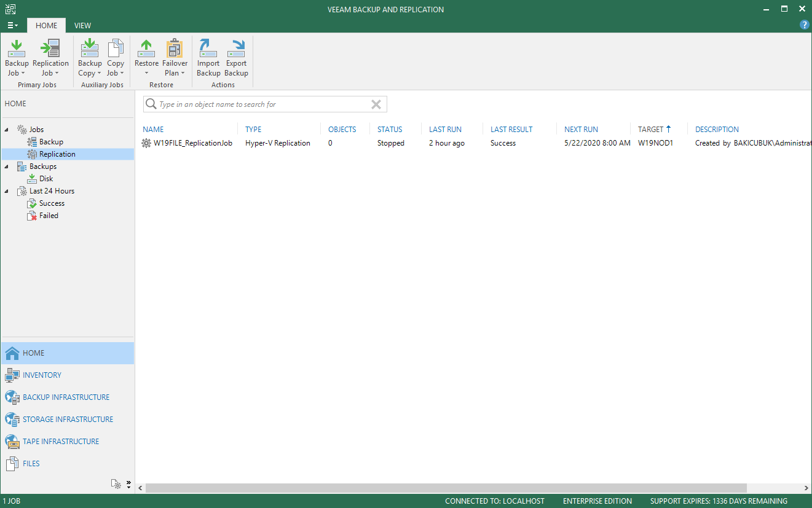The image size is (812, 508).
Task: Collapse the Backups tree node
Action: click(7, 166)
